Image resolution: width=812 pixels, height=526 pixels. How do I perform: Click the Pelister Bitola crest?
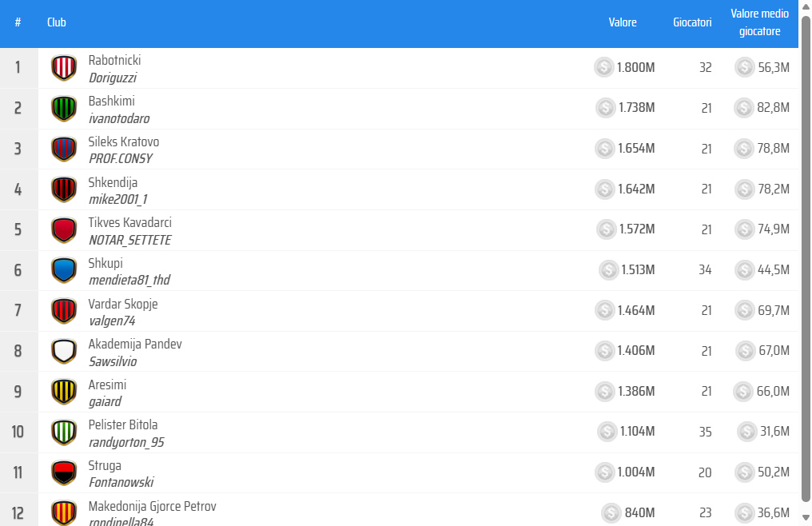[64, 432]
